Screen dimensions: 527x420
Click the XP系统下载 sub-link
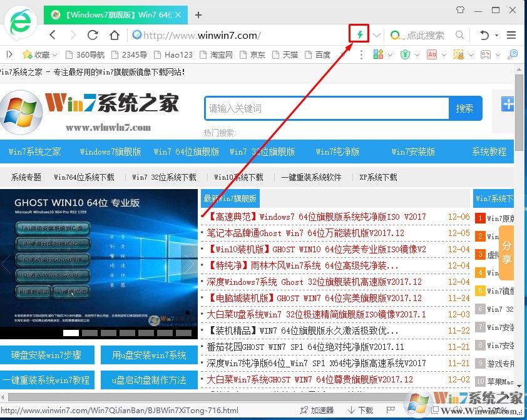[378, 177]
